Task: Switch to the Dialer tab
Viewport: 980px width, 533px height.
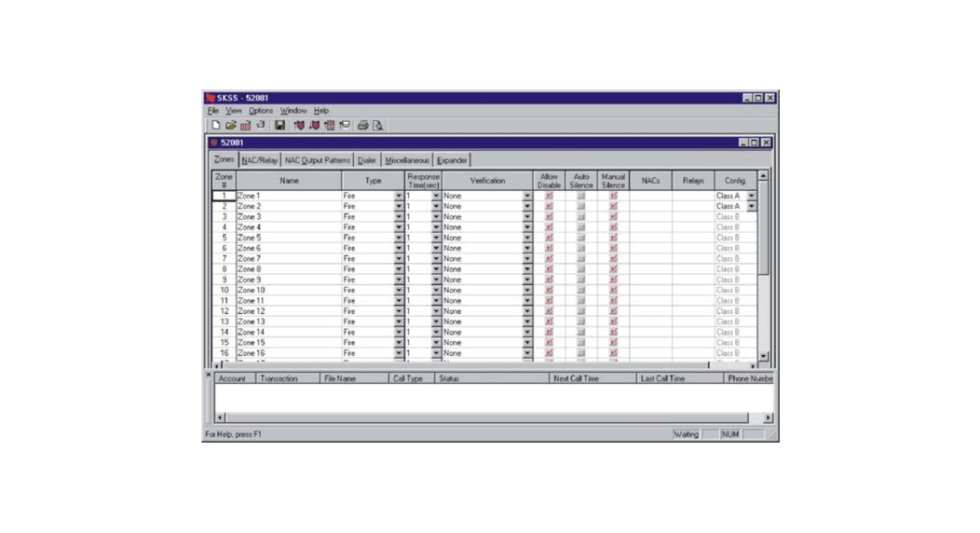Action: tap(367, 160)
